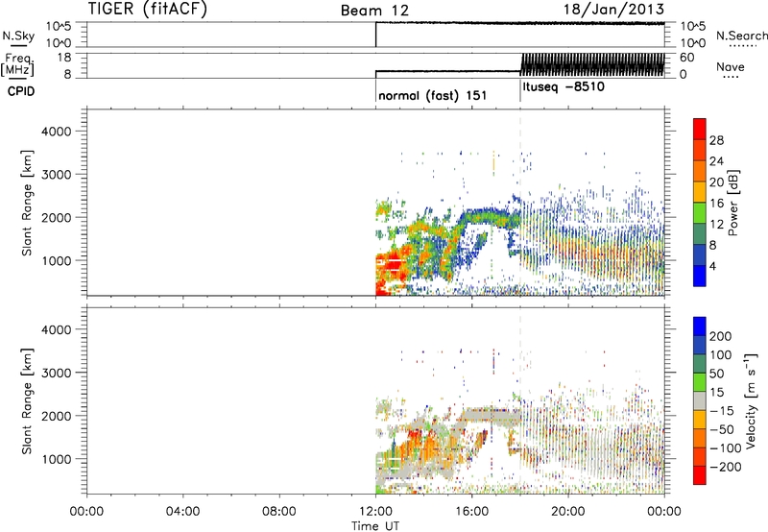Click the 18 tick on the frequency axis
768x532 pixels.
(64, 58)
